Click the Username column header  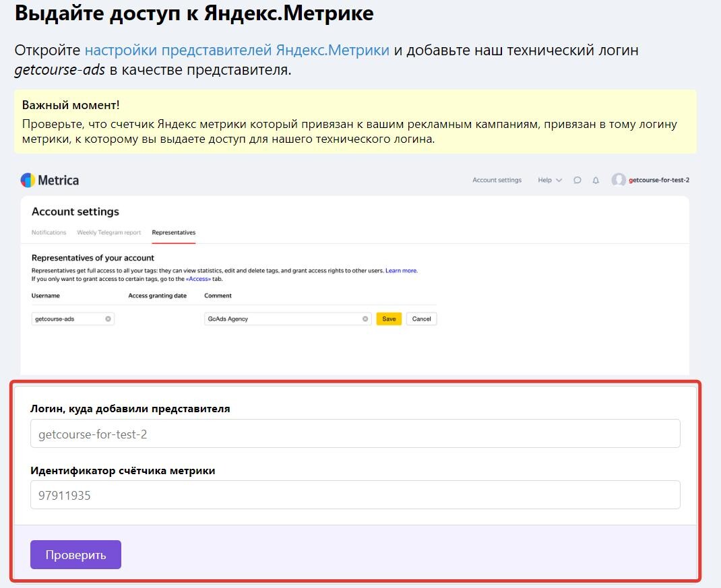coord(46,296)
